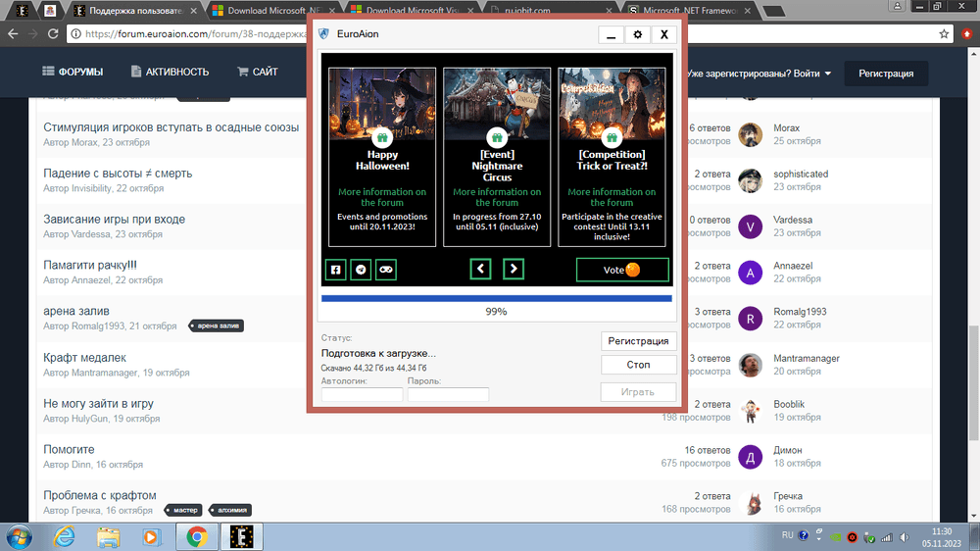Screen dimensions: 980x551
Task: Open the ФОРУМЫ navigation menu item
Action: (x=86, y=72)
